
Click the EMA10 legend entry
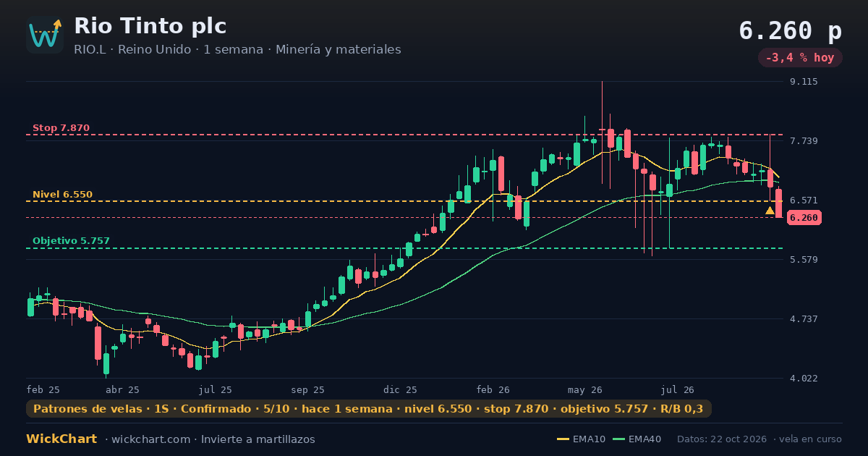(x=582, y=439)
